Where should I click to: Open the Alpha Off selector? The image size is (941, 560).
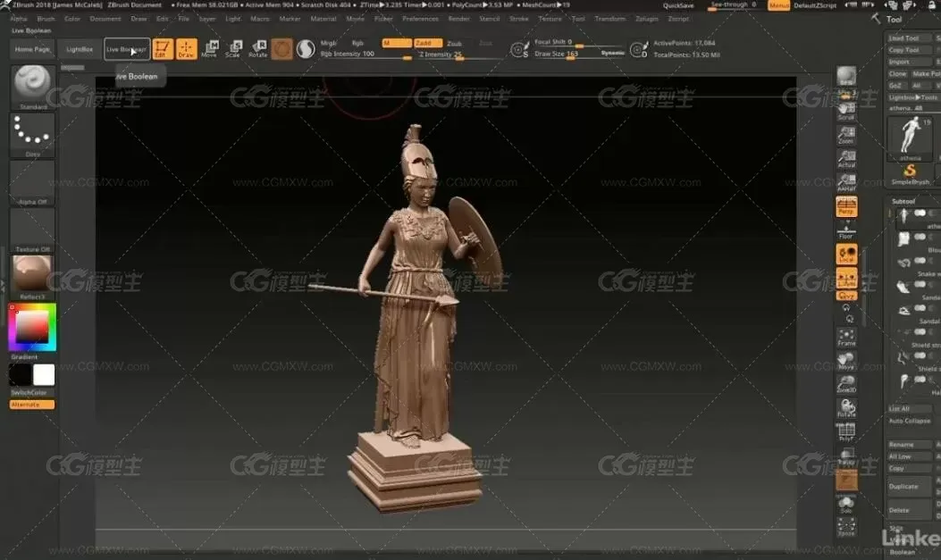(32, 183)
